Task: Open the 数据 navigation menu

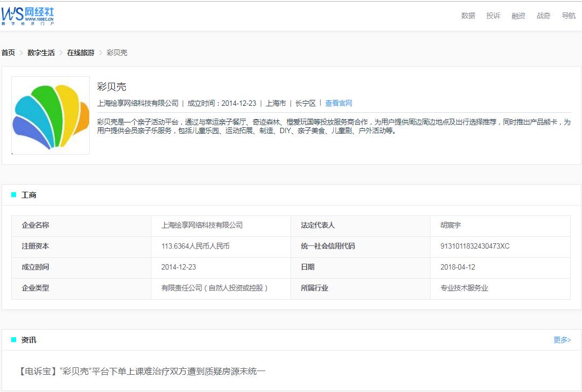Action: [468, 16]
